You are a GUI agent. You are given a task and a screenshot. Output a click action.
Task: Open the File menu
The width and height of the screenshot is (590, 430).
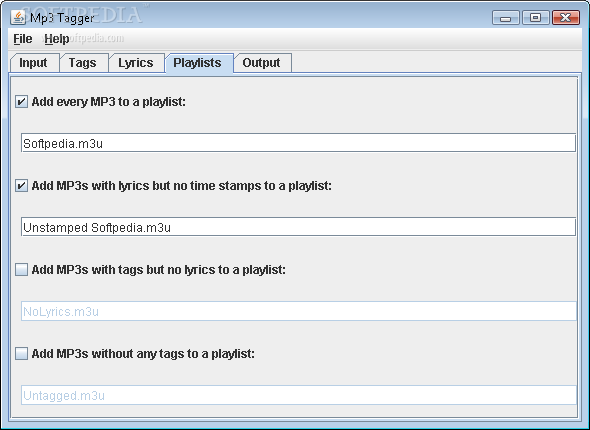pos(23,39)
